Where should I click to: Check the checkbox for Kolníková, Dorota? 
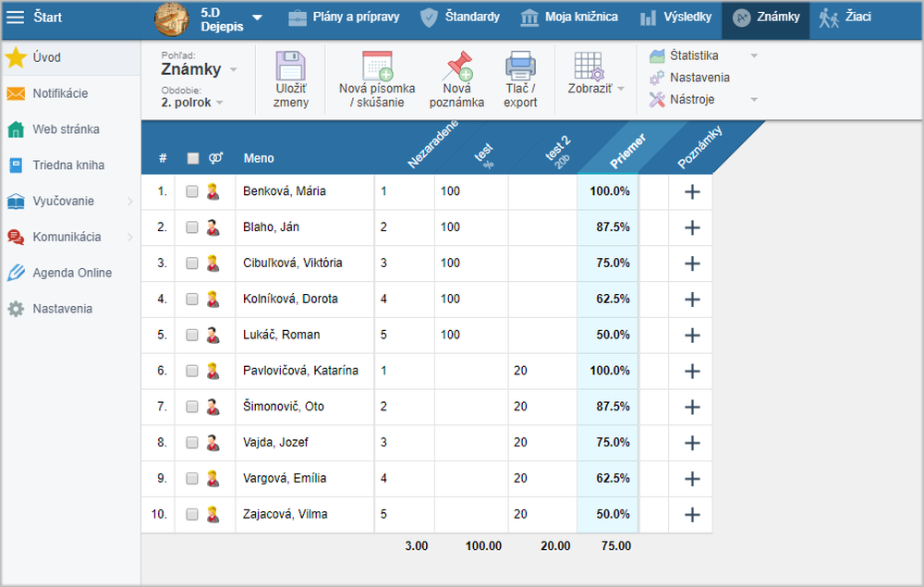[192, 299]
